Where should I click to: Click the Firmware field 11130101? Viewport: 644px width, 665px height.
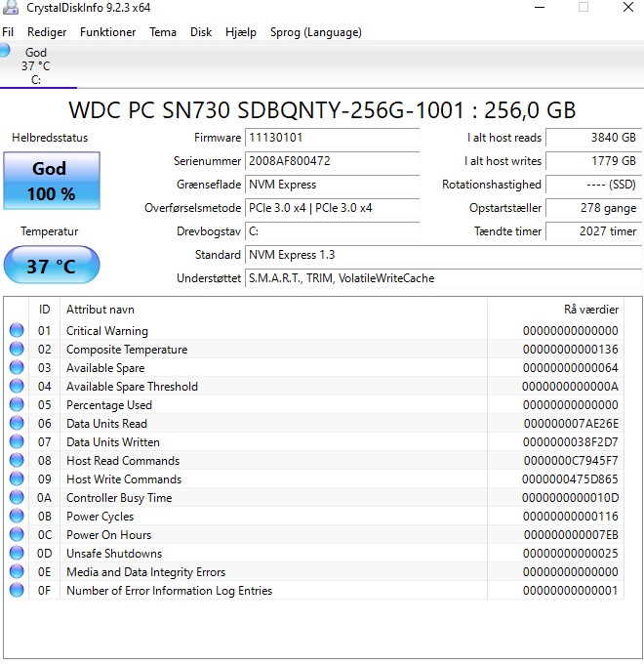coord(333,138)
